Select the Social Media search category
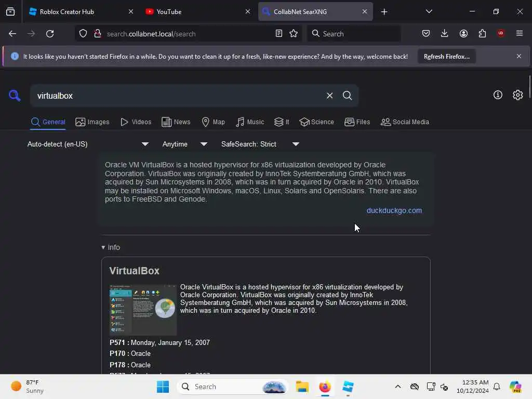 (405, 122)
